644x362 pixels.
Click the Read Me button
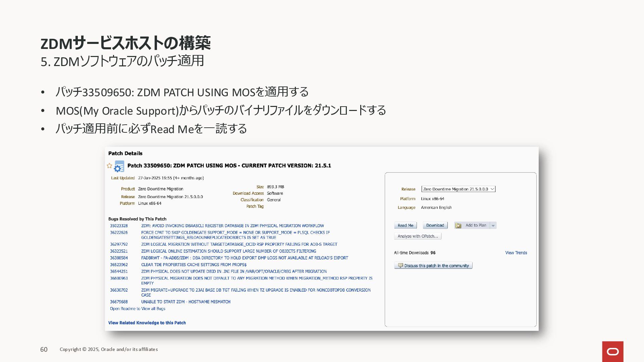click(405, 226)
